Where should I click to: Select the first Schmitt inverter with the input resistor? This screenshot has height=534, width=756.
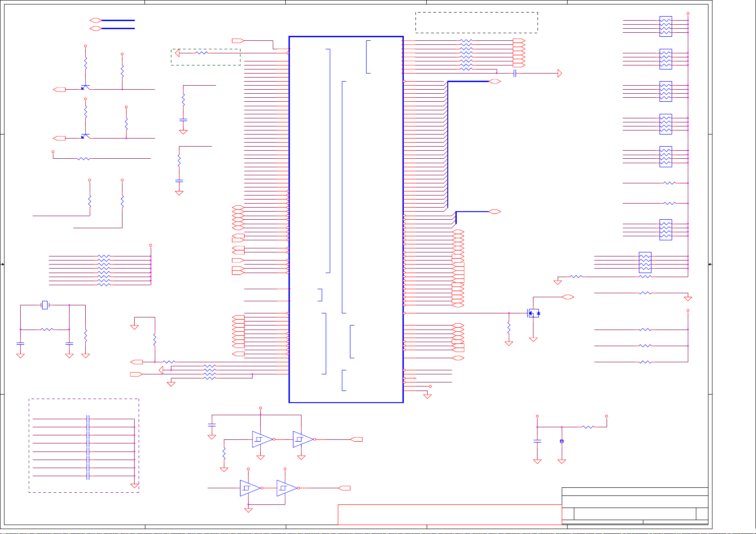[x=263, y=439]
